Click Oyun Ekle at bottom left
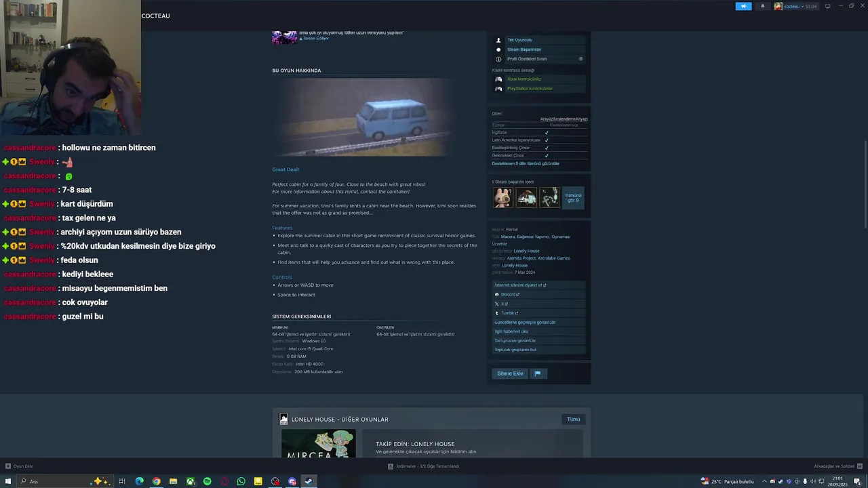Viewport: 868px width, 488px height. (x=19, y=466)
